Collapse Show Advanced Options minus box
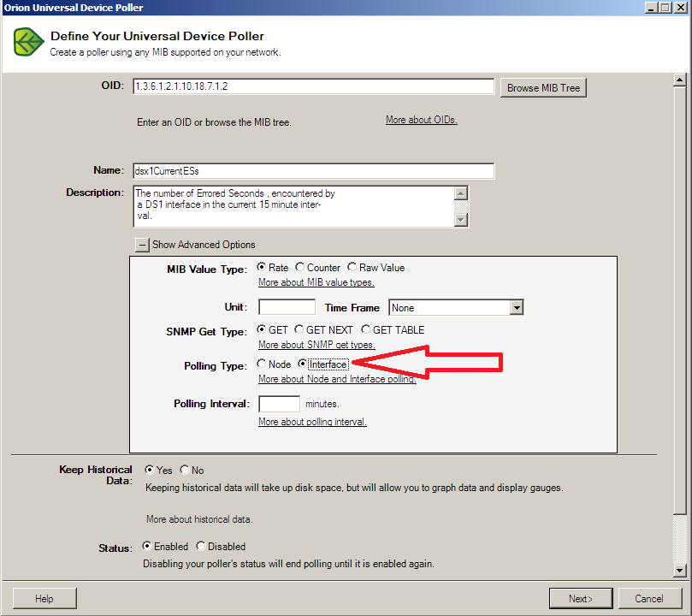The height and width of the screenshot is (616, 692). coord(142,245)
